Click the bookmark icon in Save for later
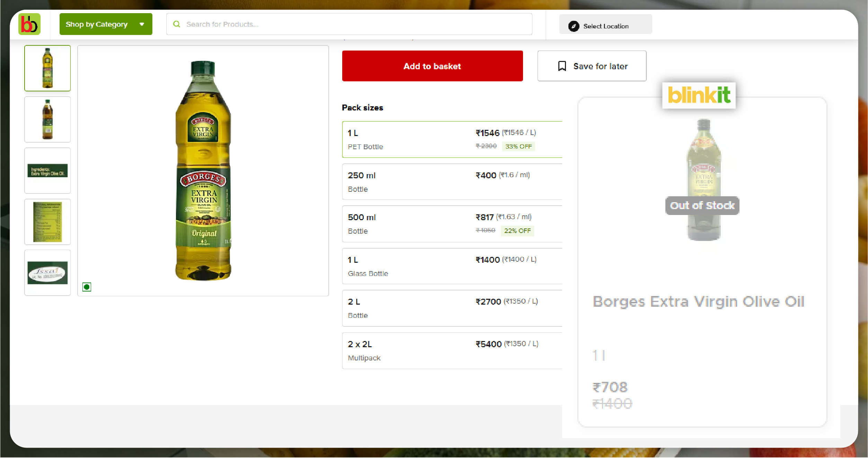868x458 pixels. (562, 66)
